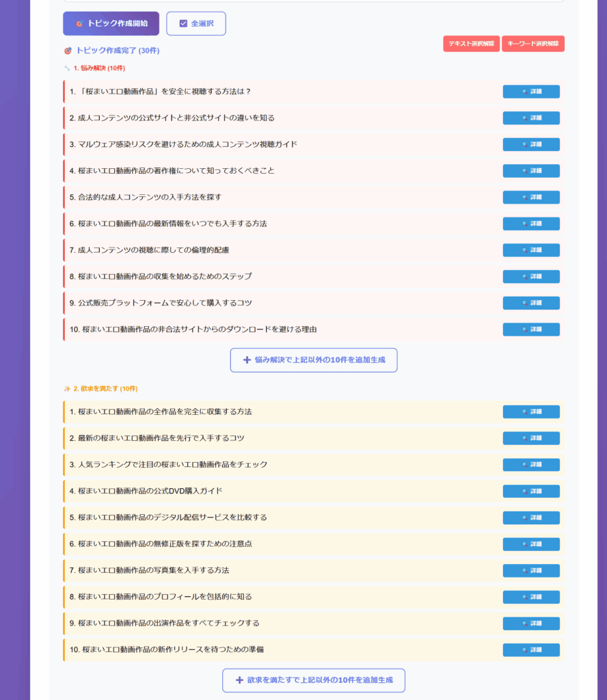Generate 10 more with 欲求を満たすで上記以外の10件を追加生成
This screenshot has width=607, height=700.
314,680
